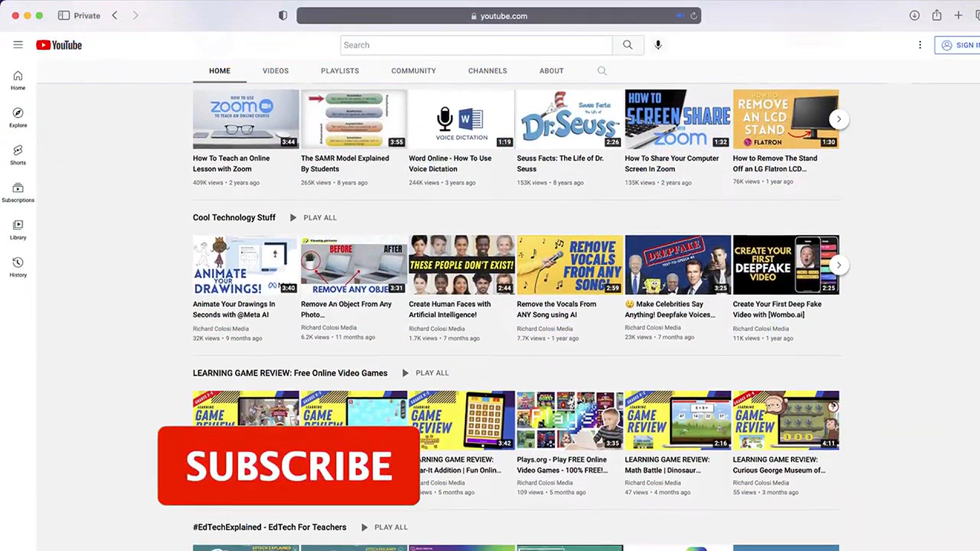980x551 pixels.
Task: Click Richard Colosi Media under Animate Your Drawings
Action: (x=221, y=329)
